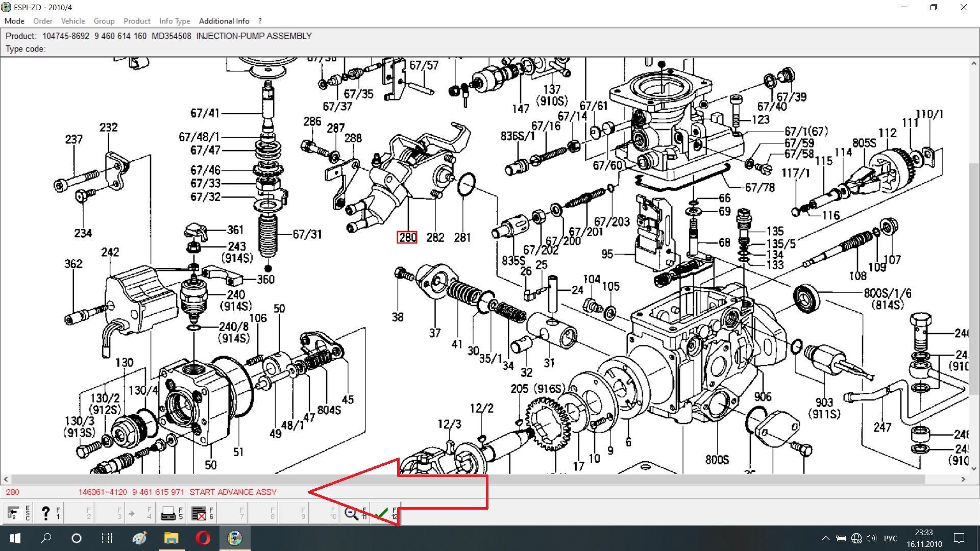The height and width of the screenshot is (551, 980).
Task: Click the F5 printer icon
Action: pos(171,513)
